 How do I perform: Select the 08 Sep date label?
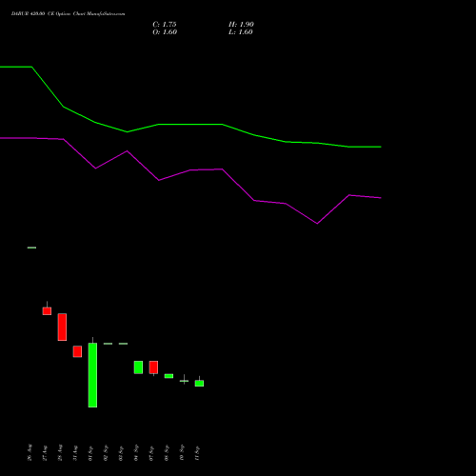point(167,453)
